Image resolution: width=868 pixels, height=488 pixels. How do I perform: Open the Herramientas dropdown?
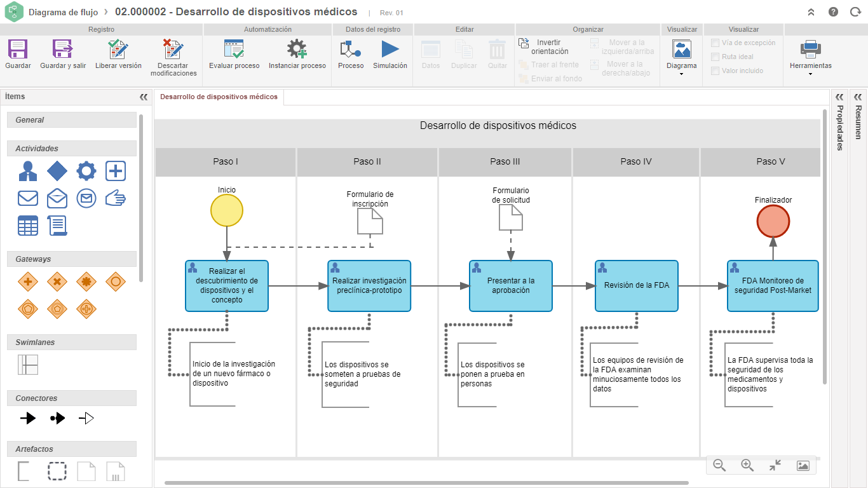click(811, 57)
